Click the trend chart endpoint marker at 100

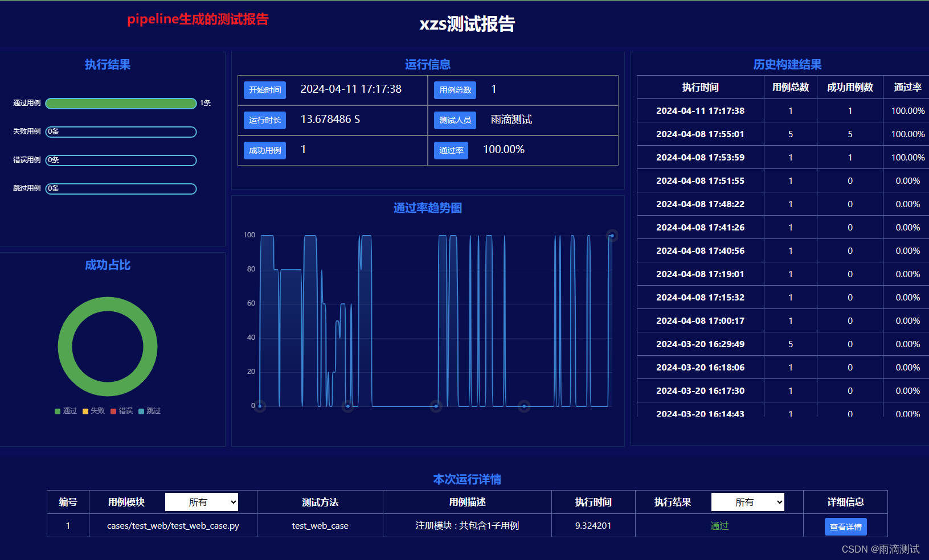click(x=612, y=236)
